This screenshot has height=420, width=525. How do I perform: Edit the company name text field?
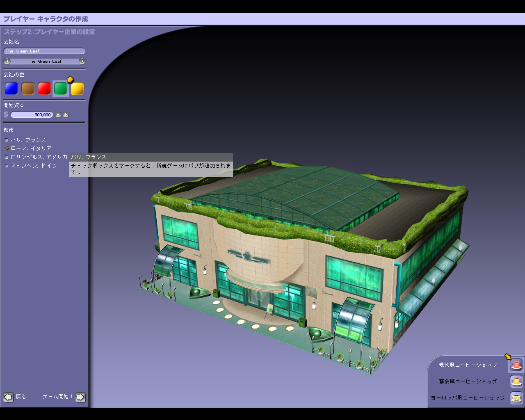click(44, 51)
